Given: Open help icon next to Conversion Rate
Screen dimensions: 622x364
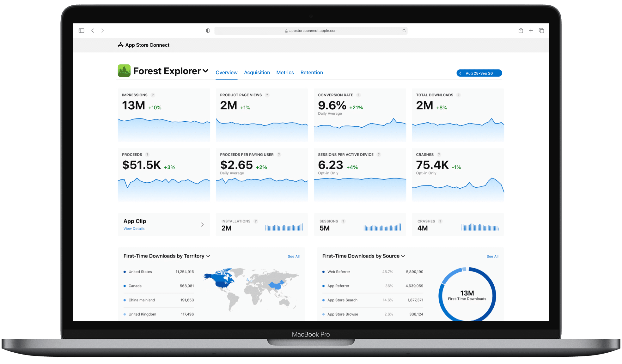Looking at the screenshot, I should (358, 95).
